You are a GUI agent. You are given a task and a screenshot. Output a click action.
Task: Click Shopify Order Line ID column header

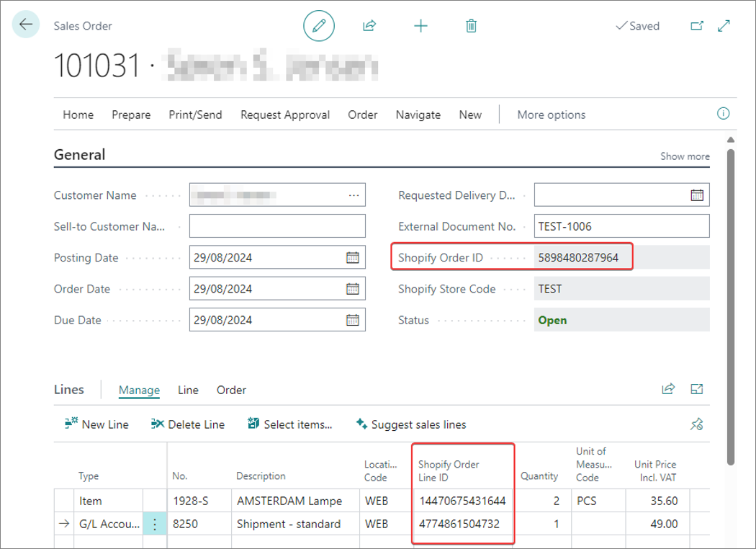tap(449, 471)
